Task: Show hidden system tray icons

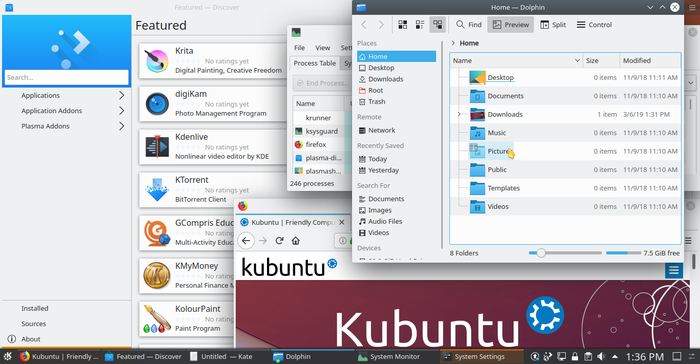Action: pos(615,356)
